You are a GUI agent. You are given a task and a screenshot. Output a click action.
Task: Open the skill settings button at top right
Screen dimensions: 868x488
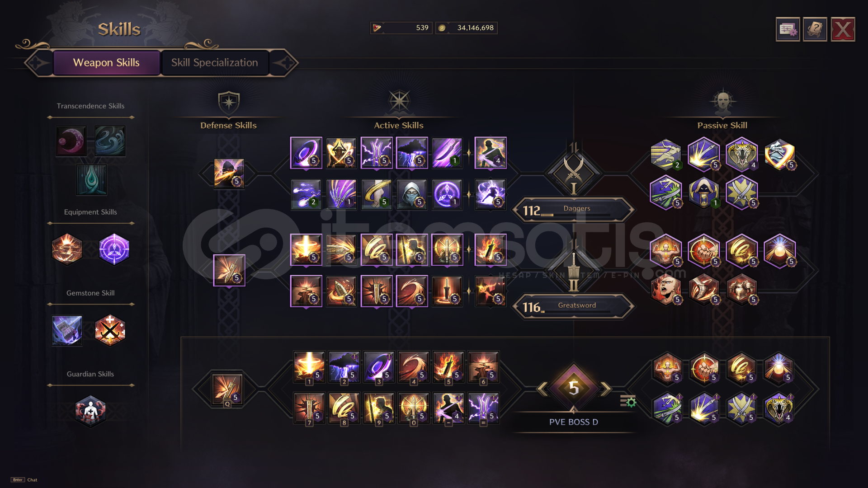788,29
